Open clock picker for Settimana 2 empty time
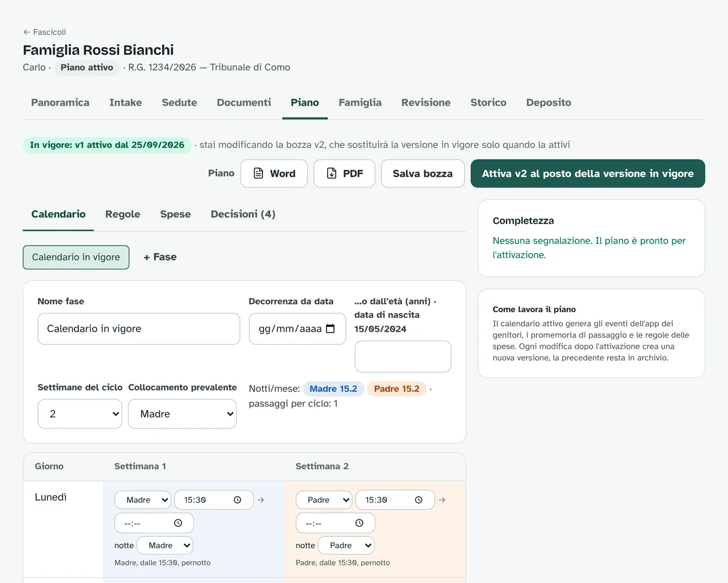This screenshot has height=583, width=728. [359, 523]
